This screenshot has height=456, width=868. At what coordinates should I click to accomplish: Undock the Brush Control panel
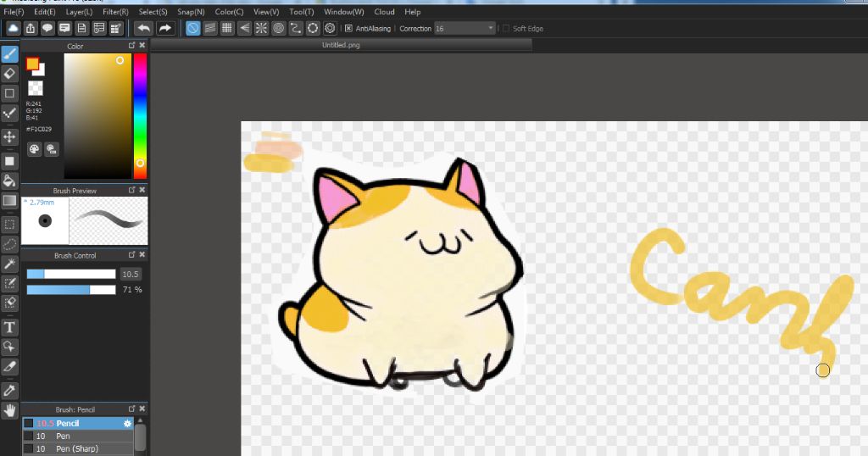131,254
